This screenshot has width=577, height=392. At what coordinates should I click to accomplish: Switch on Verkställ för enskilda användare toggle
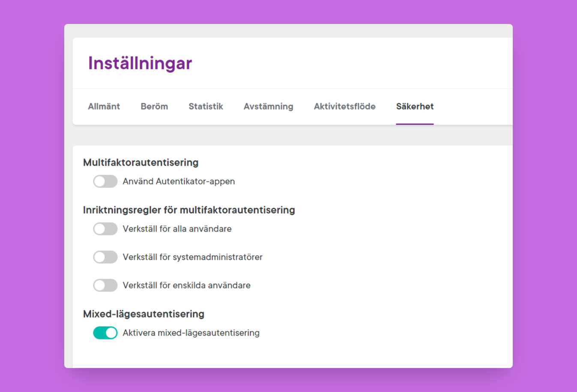click(x=105, y=285)
